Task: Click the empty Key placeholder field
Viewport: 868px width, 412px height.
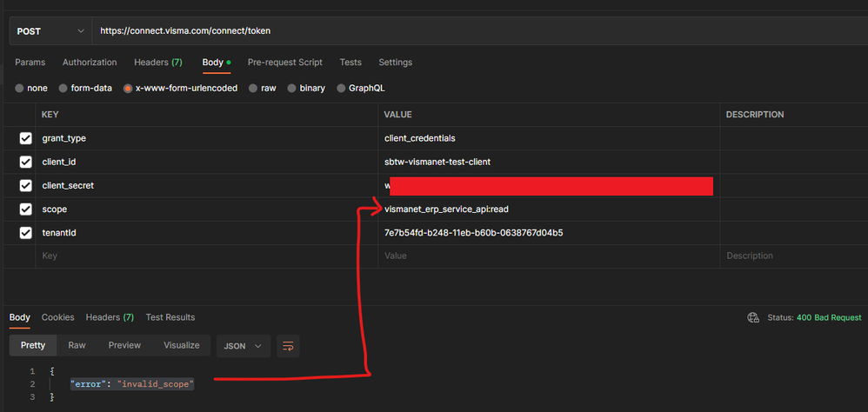Action: click(x=206, y=256)
